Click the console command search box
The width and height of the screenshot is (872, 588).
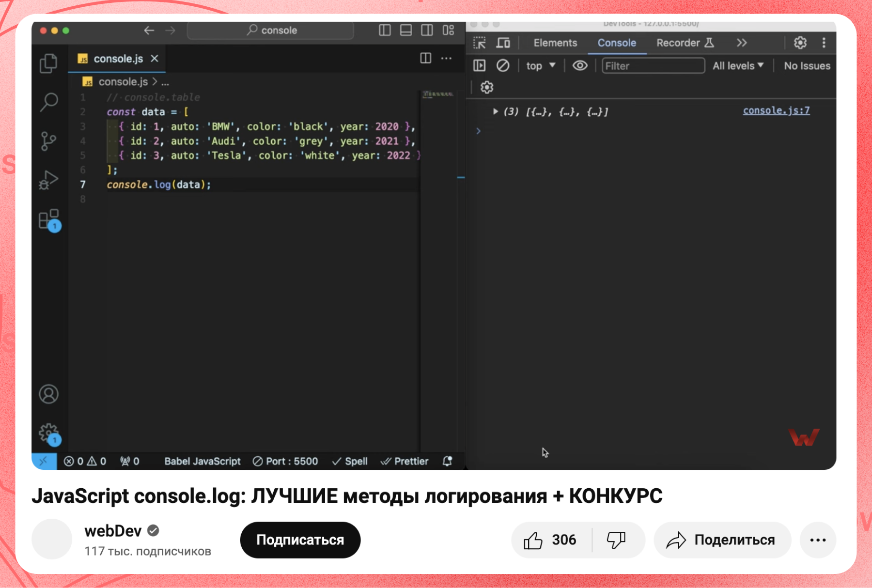tap(270, 30)
